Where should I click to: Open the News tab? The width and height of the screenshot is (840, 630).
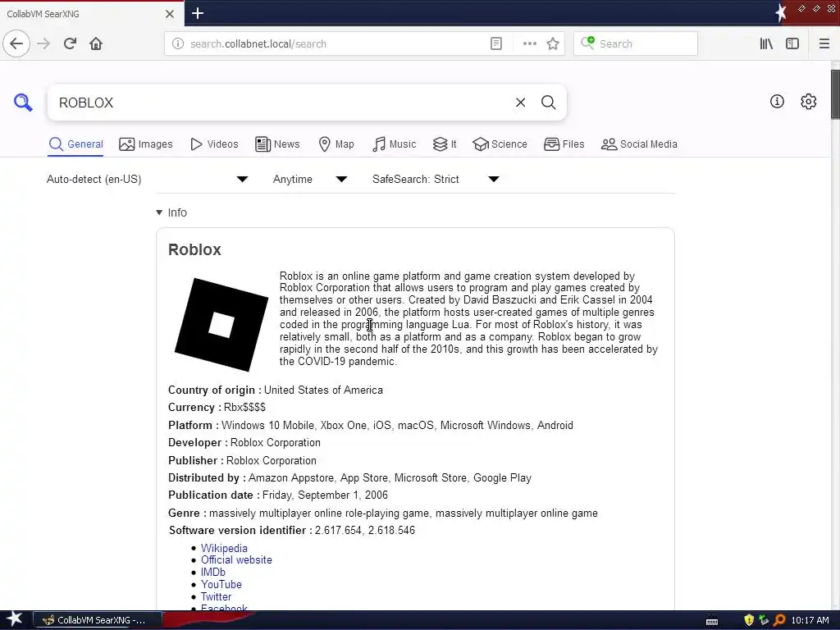(x=277, y=144)
